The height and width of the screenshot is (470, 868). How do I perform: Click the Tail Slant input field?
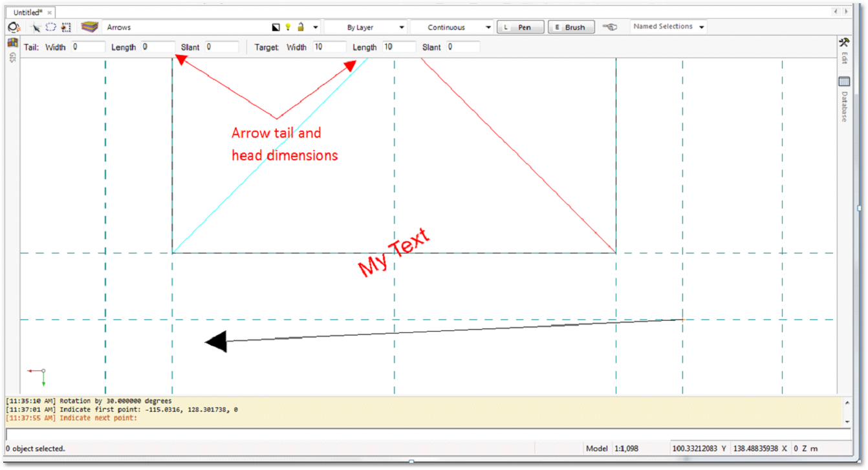222,47
